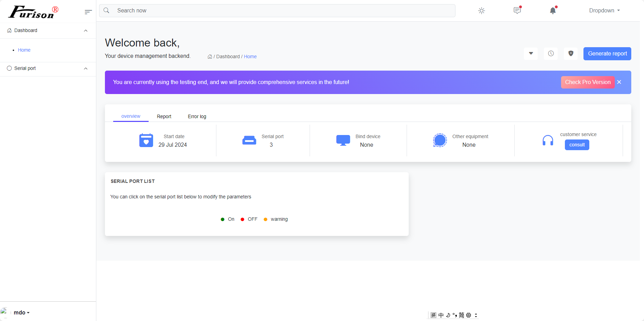Image resolution: width=644 pixels, height=321 pixels.
Task: Toggle the red OFF legend item
Action: (249, 219)
